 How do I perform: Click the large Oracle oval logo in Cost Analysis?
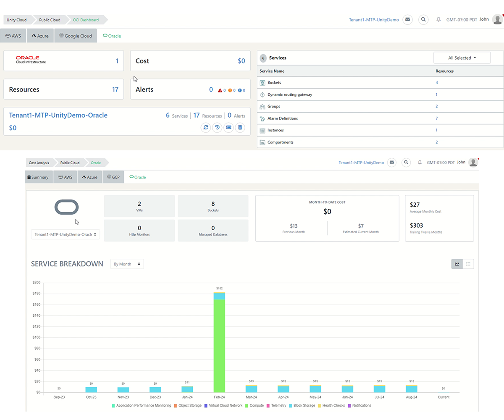67,207
